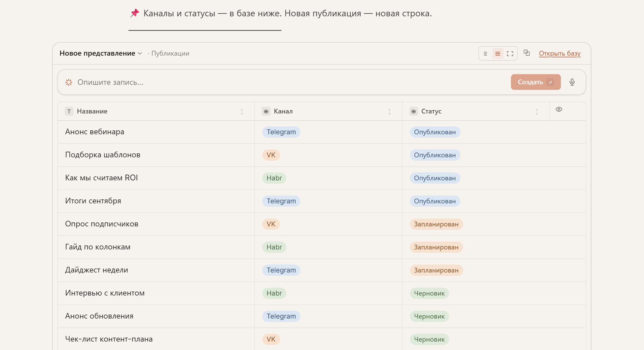Click the VK tag in Подборка шаблонов row
Image resolution: width=644 pixels, height=350 pixels.
[x=271, y=155]
